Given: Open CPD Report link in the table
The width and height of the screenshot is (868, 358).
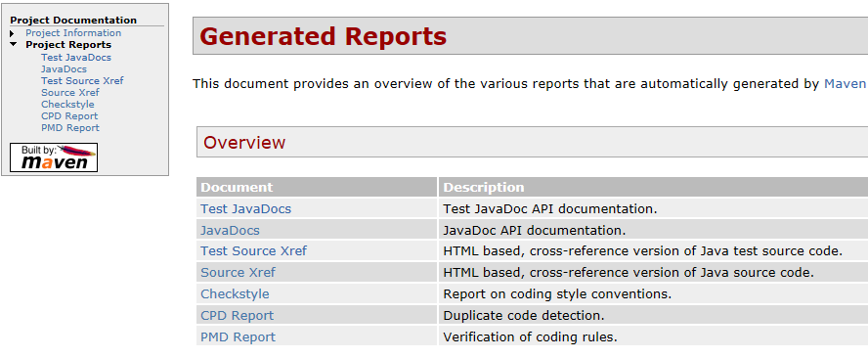Looking at the screenshot, I should click(237, 315).
